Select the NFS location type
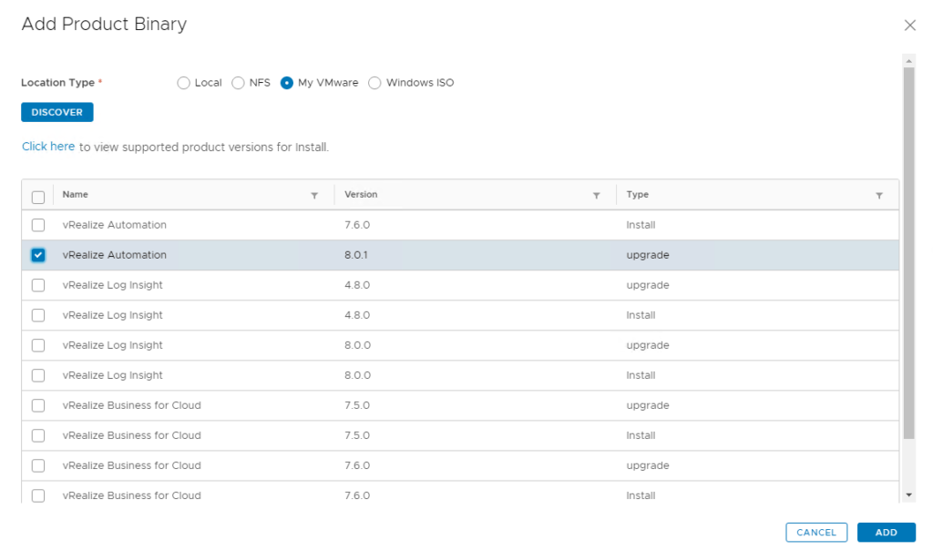Image resolution: width=933 pixels, height=560 pixels. point(238,83)
